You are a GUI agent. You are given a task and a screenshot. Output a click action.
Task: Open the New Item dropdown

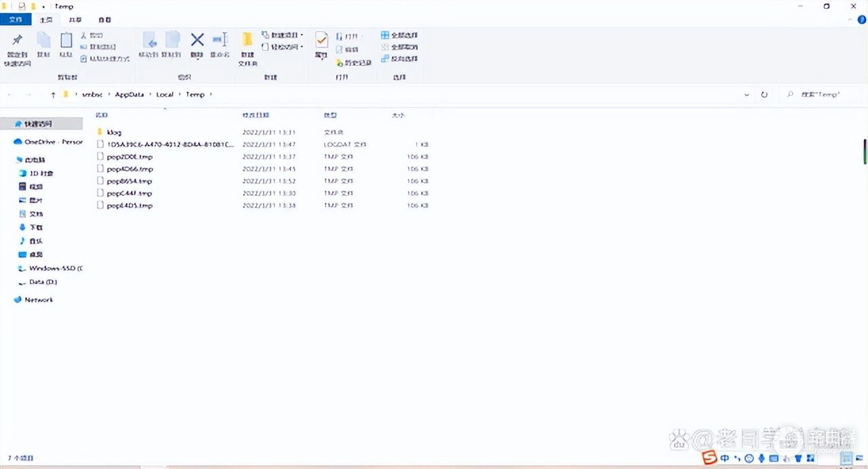[x=283, y=35]
